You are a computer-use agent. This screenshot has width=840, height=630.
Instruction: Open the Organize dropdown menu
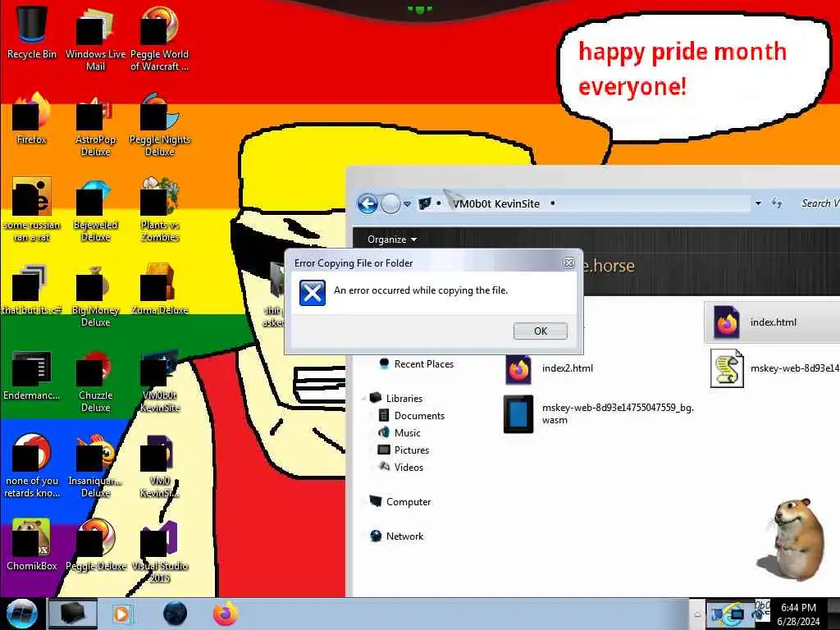pos(391,240)
